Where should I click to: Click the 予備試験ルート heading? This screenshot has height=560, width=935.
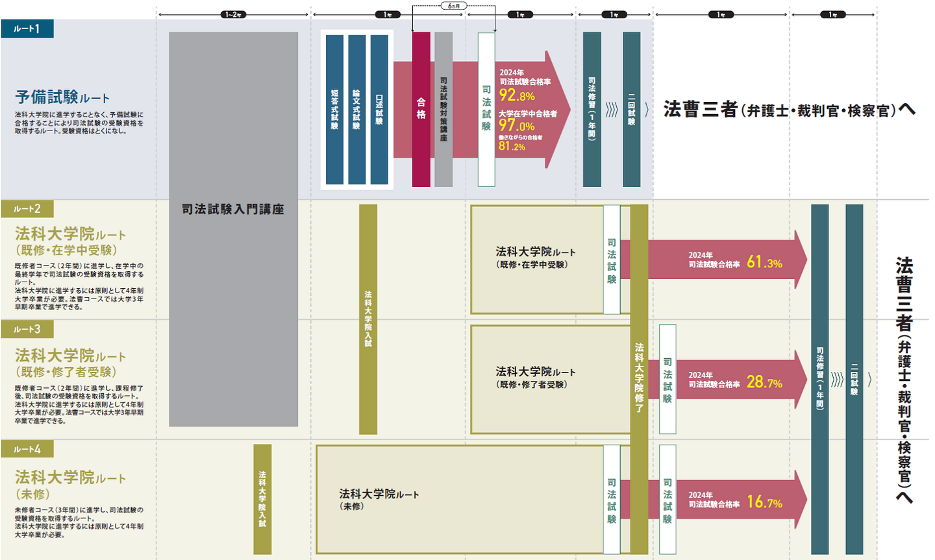tap(62, 97)
